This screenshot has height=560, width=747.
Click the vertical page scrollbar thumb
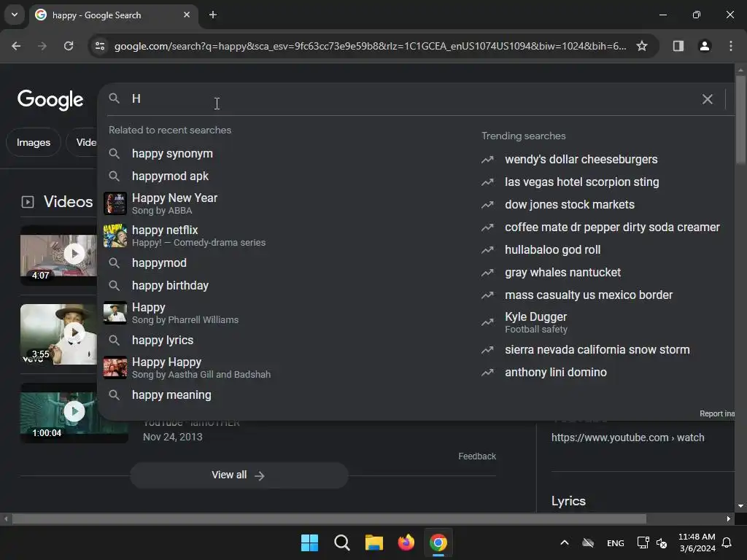[x=740, y=120]
